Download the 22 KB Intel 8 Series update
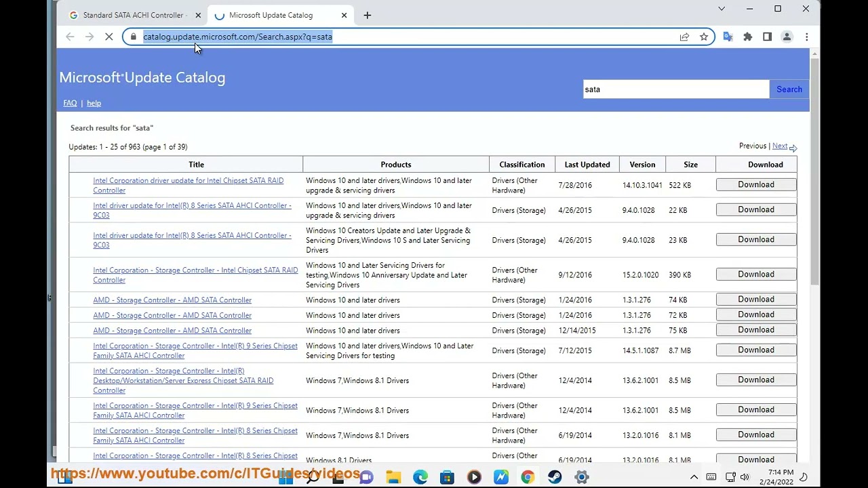868x488 pixels. (756, 210)
